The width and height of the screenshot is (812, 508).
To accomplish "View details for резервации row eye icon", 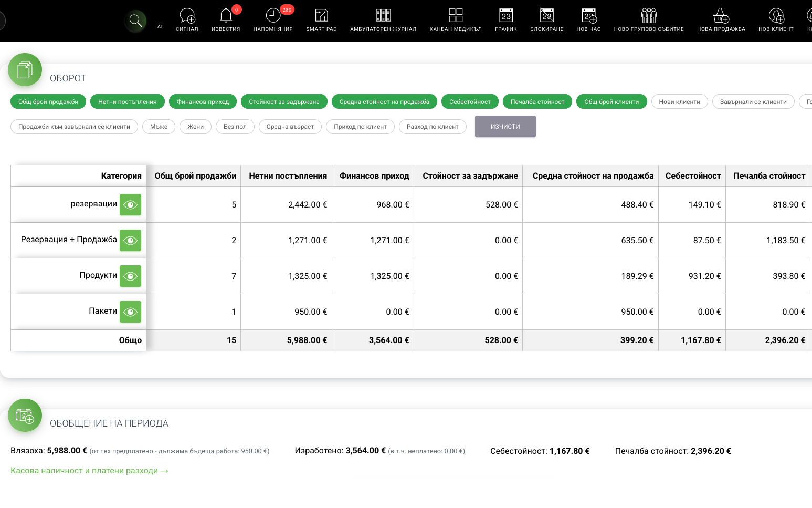I will (130, 205).
